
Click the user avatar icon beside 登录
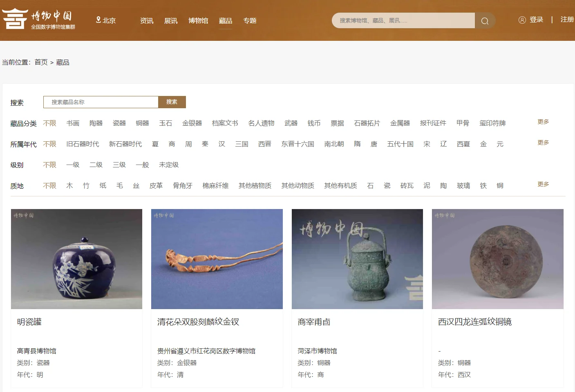click(522, 20)
